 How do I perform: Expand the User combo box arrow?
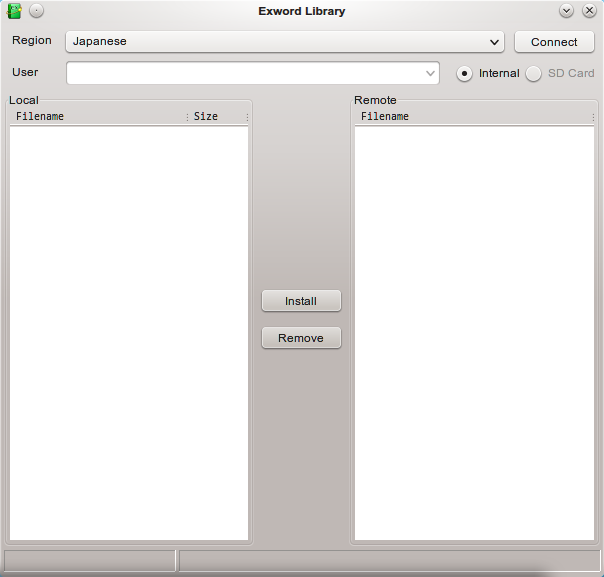[431, 73]
